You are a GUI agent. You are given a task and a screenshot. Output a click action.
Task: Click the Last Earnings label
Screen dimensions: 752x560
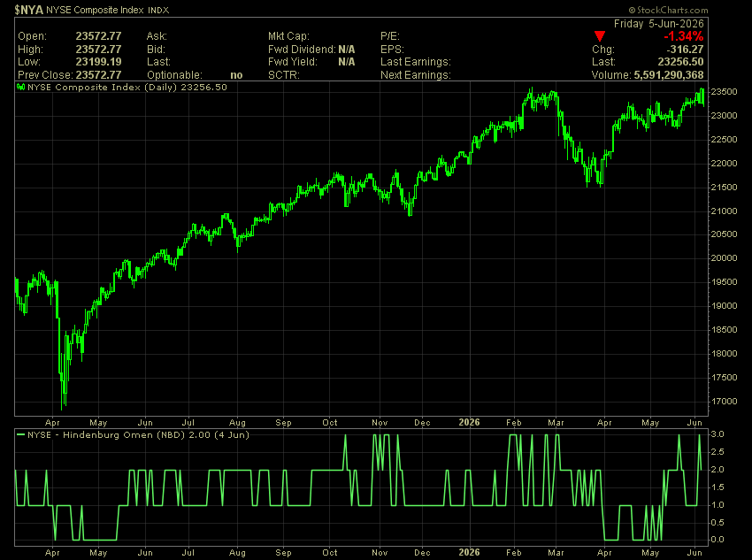tap(416, 62)
